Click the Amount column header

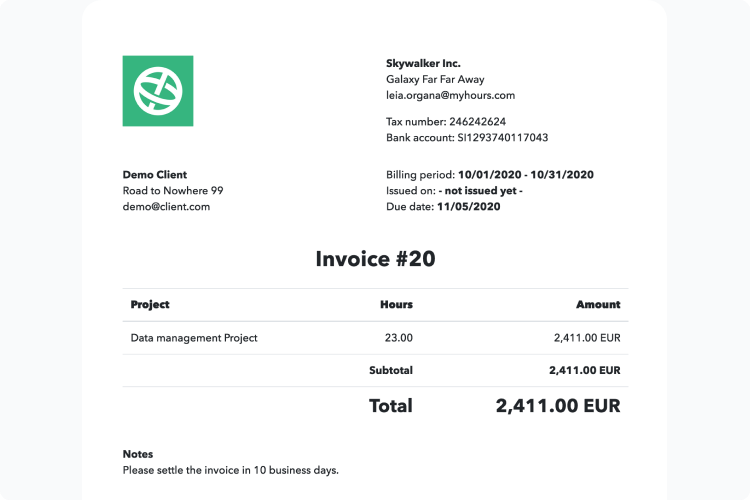(x=598, y=304)
